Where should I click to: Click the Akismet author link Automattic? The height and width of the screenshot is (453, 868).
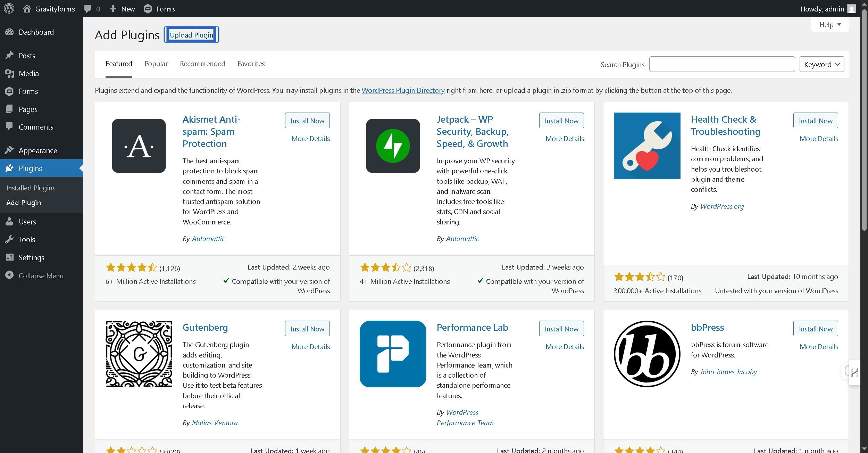coord(208,239)
